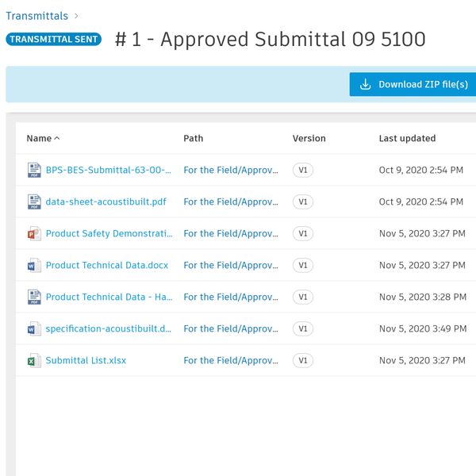This screenshot has width=476, height=476.
Task: Click V1 version badge for data-sheet-acoustibuilt.pdf
Action: pyautogui.click(x=302, y=202)
